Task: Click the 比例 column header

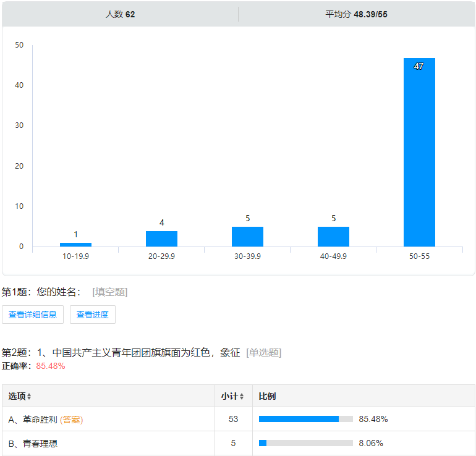Action: (268, 396)
